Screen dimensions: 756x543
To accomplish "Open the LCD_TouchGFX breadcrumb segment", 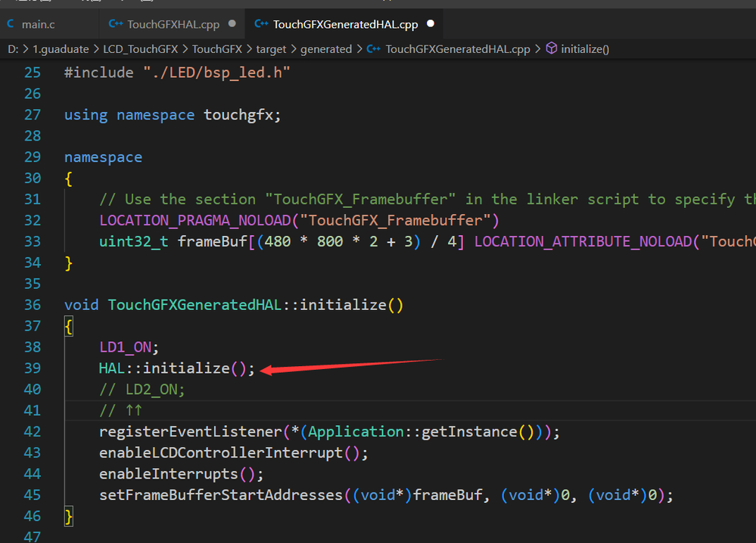I will coord(140,49).
